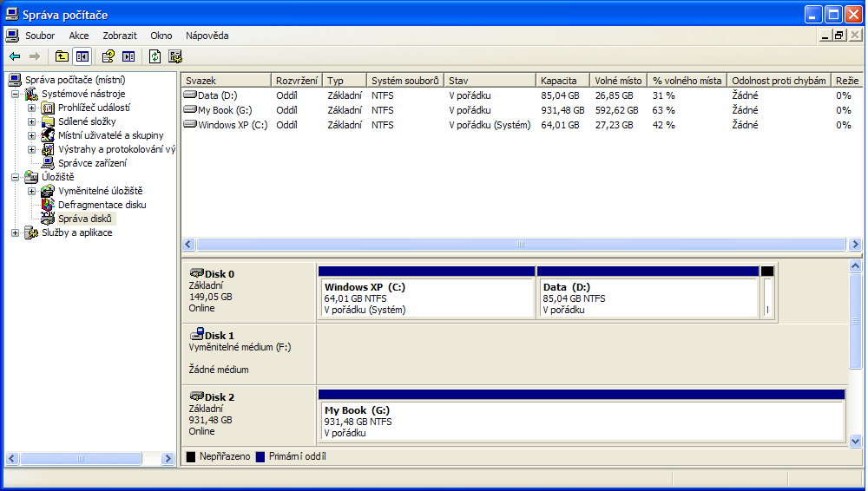Collapse the Úložiště node

pos(15,177)
